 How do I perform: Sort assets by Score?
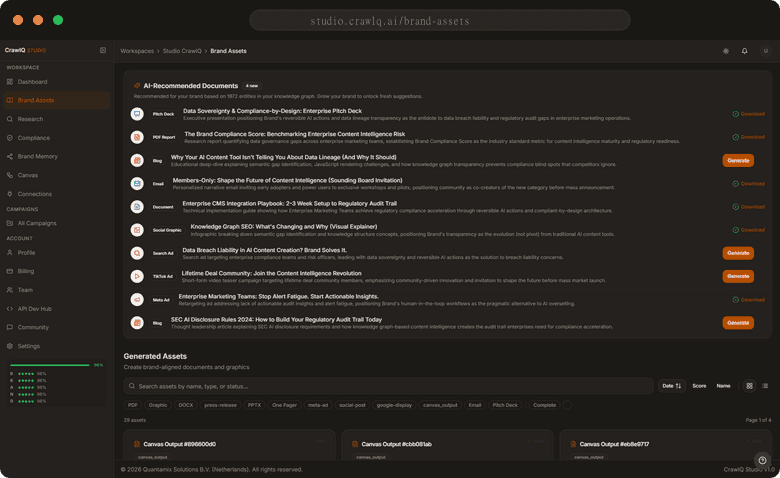point(699,386)
